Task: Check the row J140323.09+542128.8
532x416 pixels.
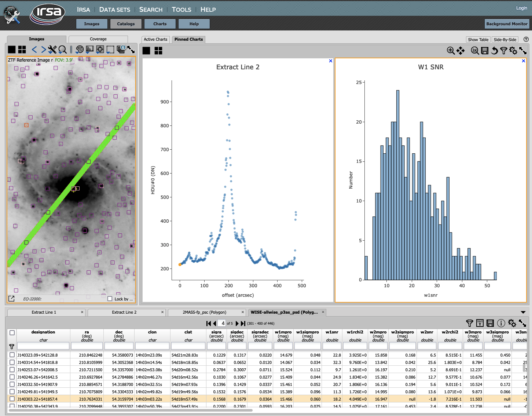Action: (x=12, y=355)
